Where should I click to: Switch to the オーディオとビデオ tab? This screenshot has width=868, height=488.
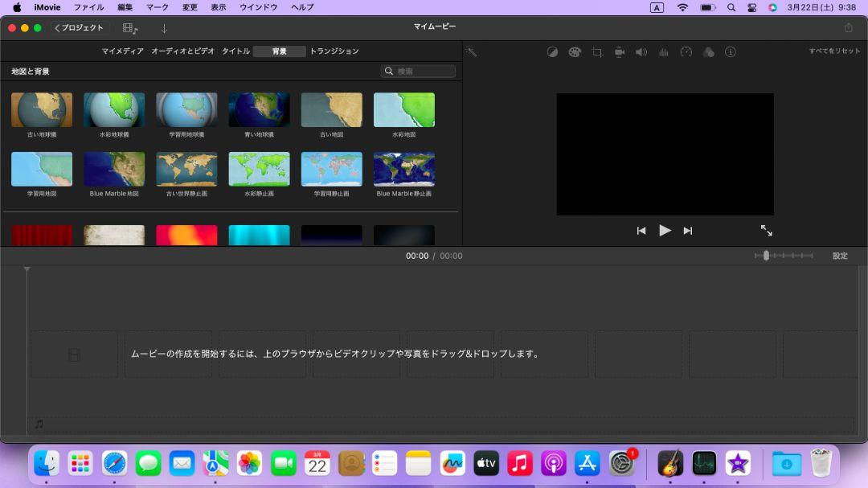click(x=182, y=51)
